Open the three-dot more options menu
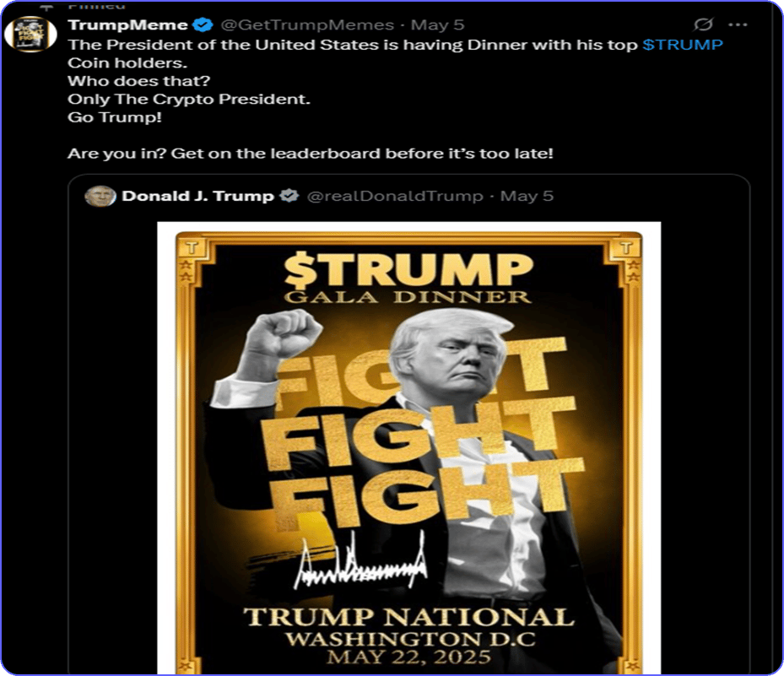Screen dimensions: 784x676 pyautogui.click(x=738, y=24)
